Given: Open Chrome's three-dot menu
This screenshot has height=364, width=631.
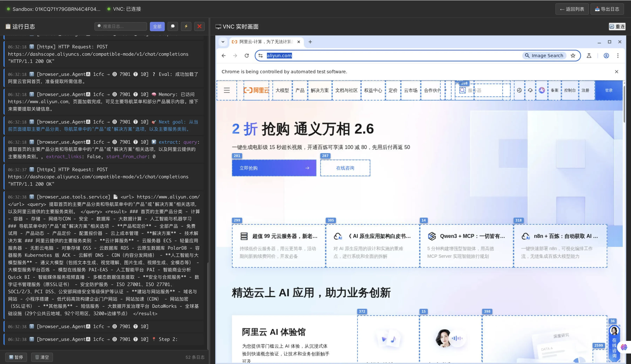Looking at the screenshot, I should pyautogui.click(x=618, y=56).
